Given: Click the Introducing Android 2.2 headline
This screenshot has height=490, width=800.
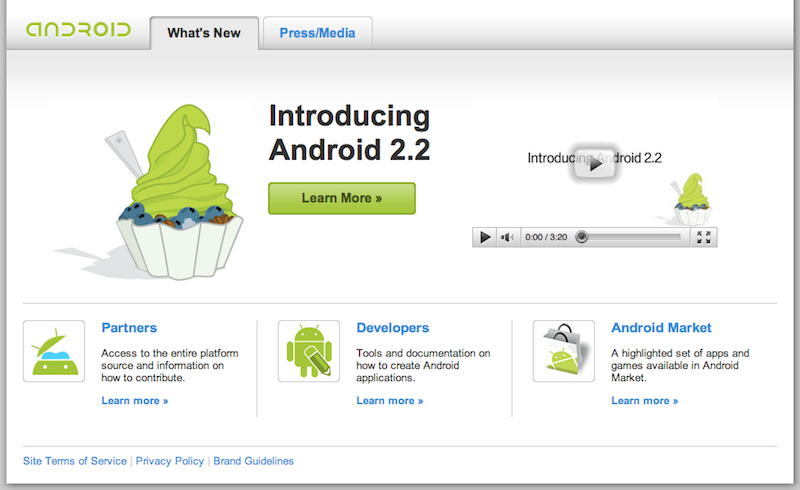Looking at the screenshot, I should coord(349,133).
